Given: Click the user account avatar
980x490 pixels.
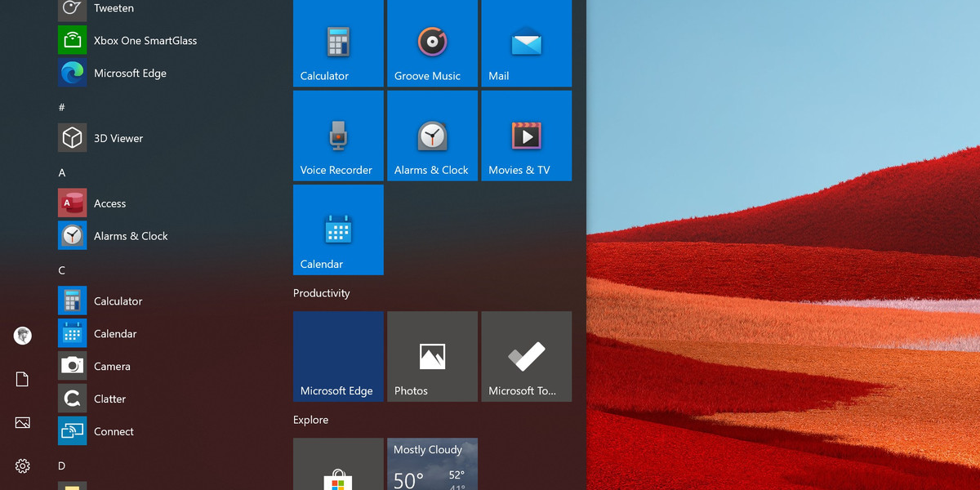Looking at the screenshot, I should [x=23, y=336].
